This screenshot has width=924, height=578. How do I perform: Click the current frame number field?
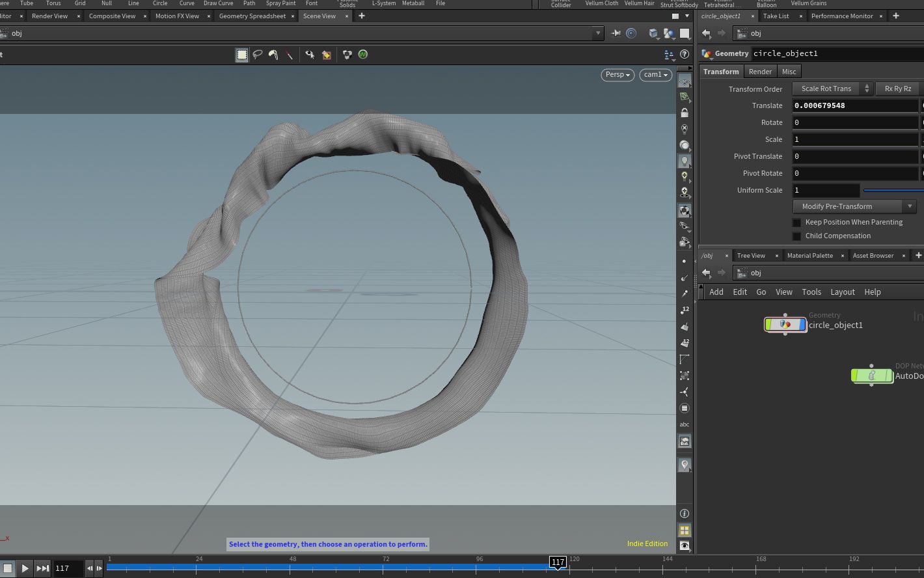point(68,568)
